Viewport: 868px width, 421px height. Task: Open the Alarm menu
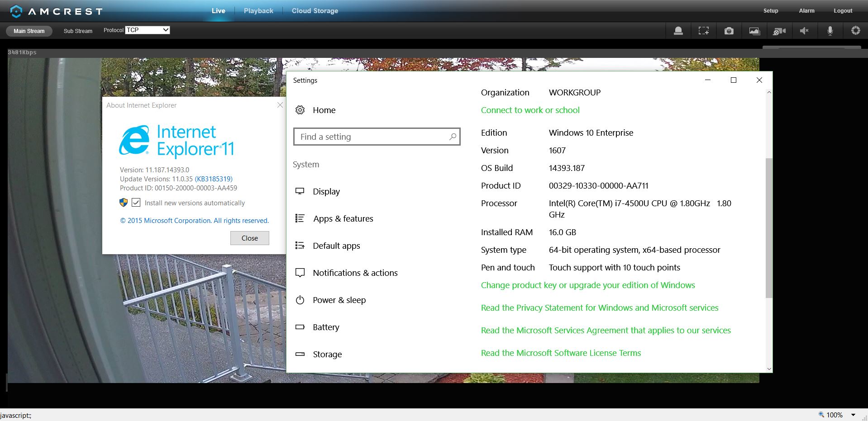coord(806,11)
